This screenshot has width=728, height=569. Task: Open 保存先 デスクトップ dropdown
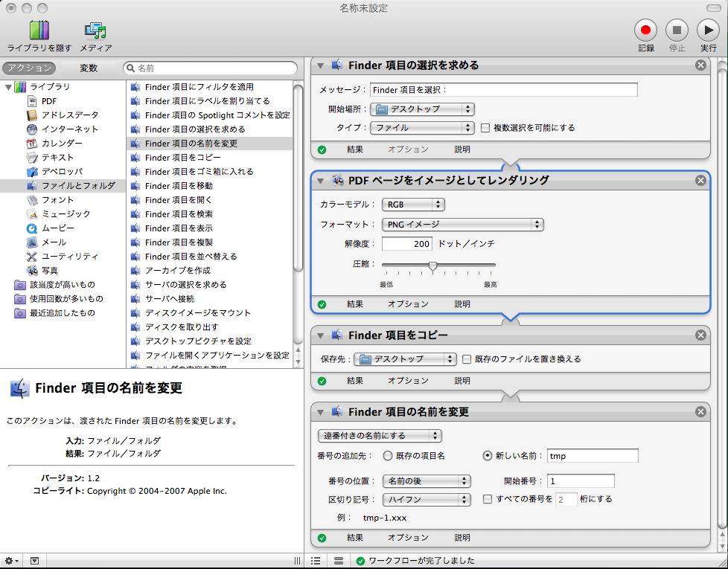(406, 359)
